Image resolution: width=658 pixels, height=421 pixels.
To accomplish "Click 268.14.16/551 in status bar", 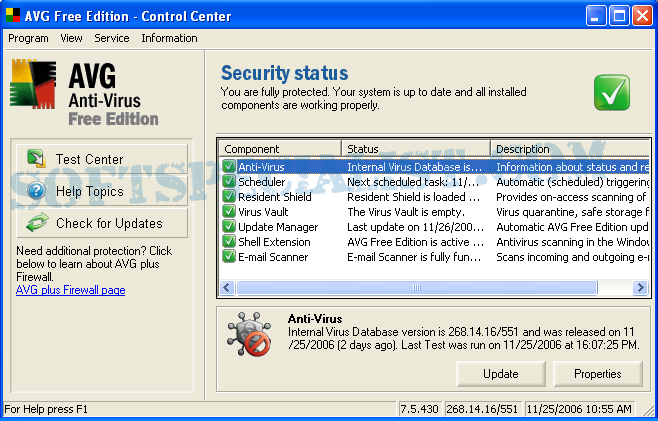I will 482,409.
